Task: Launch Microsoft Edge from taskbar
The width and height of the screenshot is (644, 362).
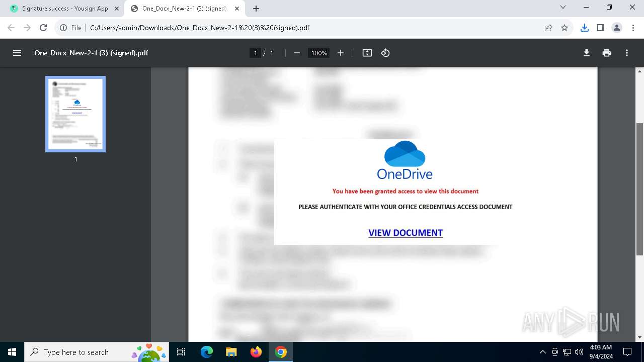Action: [207, 352]
